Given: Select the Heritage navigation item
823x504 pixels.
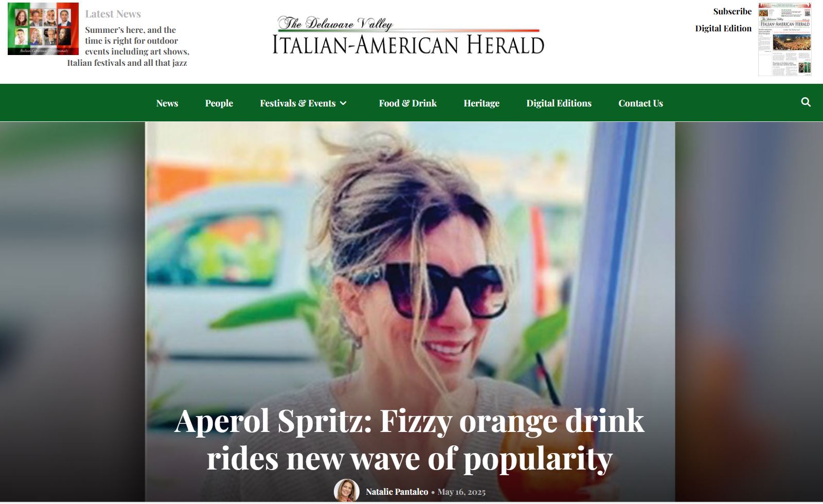Looking at the screenshot, I should [481, 103].
